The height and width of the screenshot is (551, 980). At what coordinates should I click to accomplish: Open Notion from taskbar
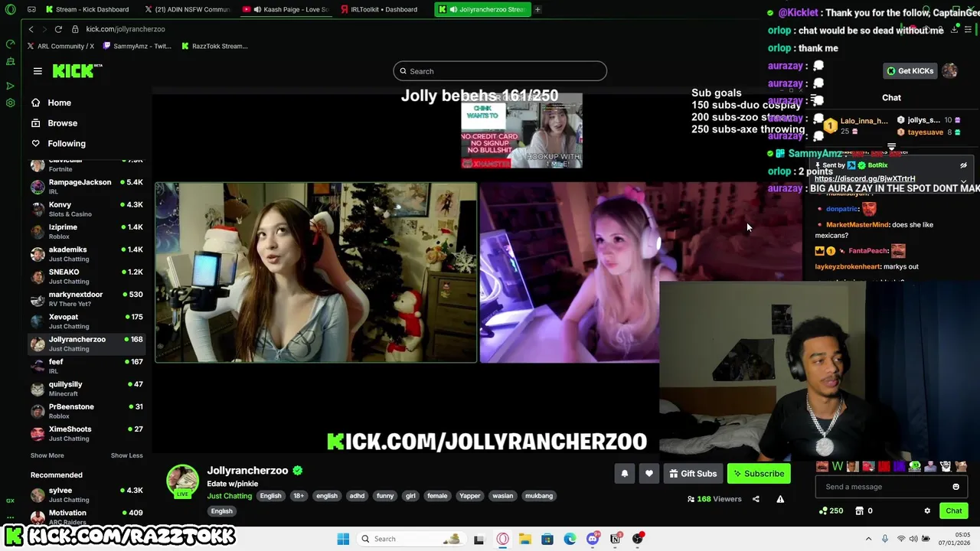click(615, 539)
